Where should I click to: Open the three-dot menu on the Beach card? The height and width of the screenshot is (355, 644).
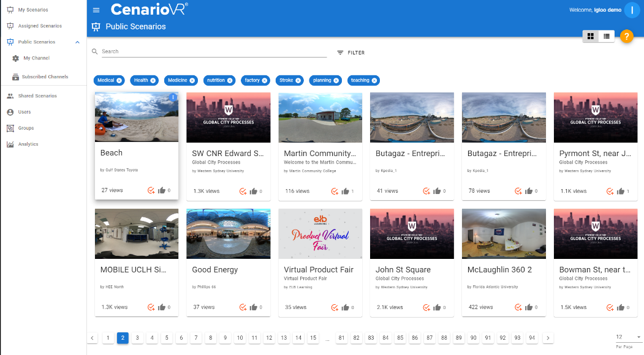click(x=173, y=97)
